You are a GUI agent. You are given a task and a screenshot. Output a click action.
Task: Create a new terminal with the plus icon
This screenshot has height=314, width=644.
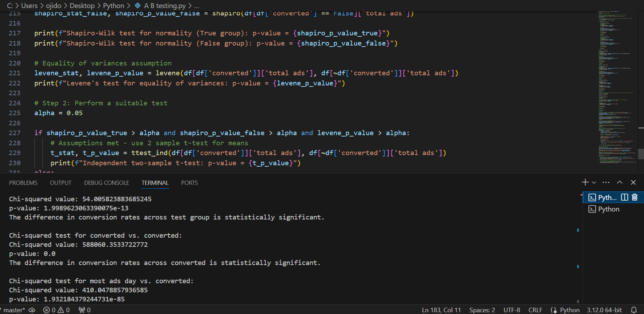tap(585, 182)
